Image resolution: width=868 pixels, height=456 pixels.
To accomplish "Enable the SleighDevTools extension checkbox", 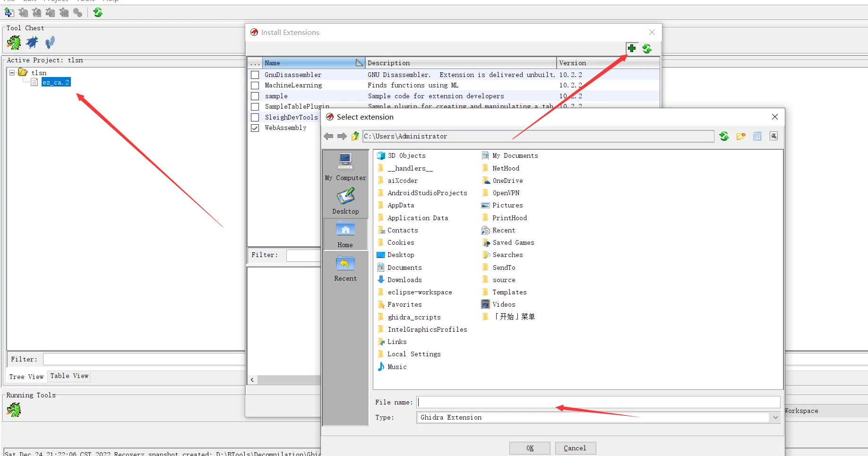I will tap(255, 117).
